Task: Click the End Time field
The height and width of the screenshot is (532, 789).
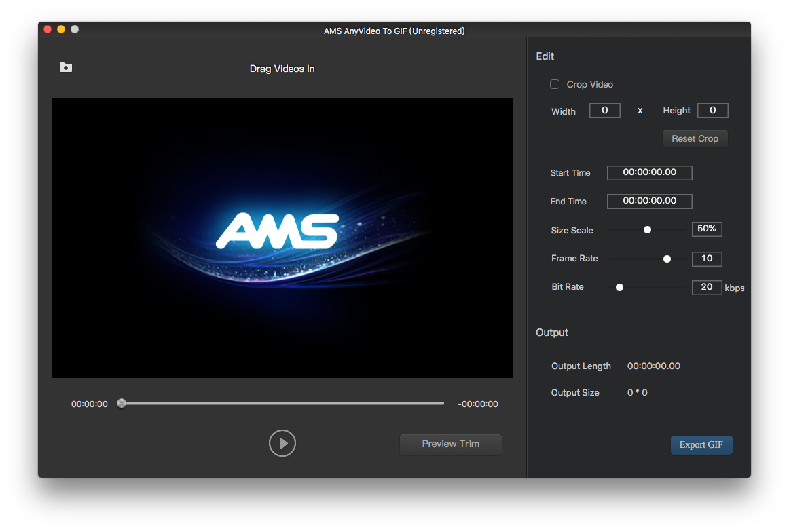Action: point(650,201)
